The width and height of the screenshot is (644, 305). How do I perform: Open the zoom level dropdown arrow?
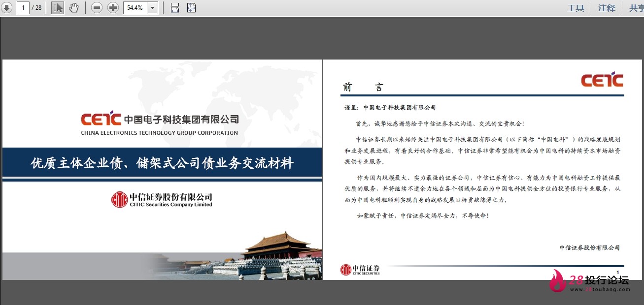(152, 8)
